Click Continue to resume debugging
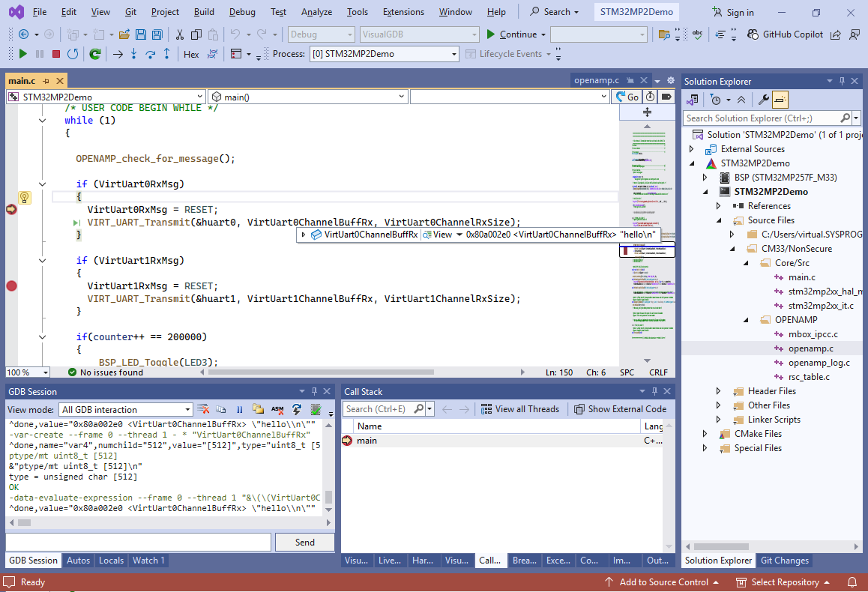 coord(511,34)
